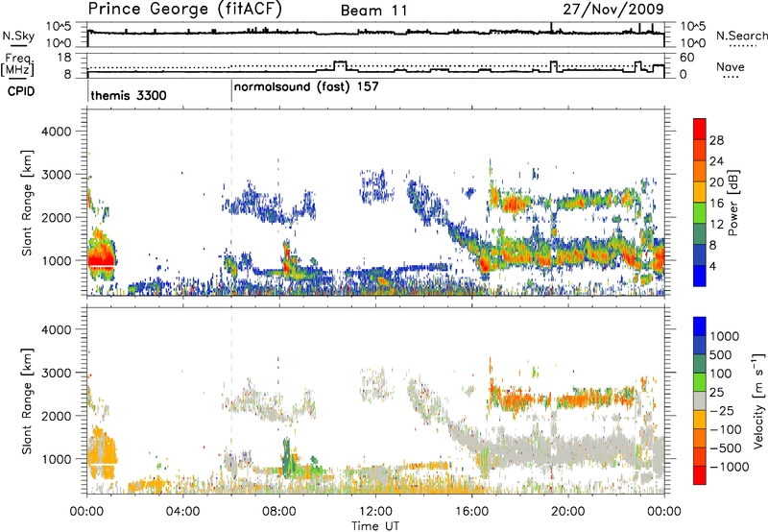Select the 'themis 3300' mode label
This screenshot has height=532, width=768.
(129, 95)
